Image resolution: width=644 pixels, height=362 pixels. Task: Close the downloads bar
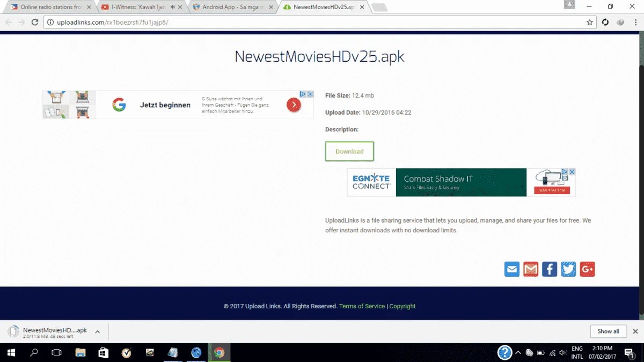click(x=635, y=331)
